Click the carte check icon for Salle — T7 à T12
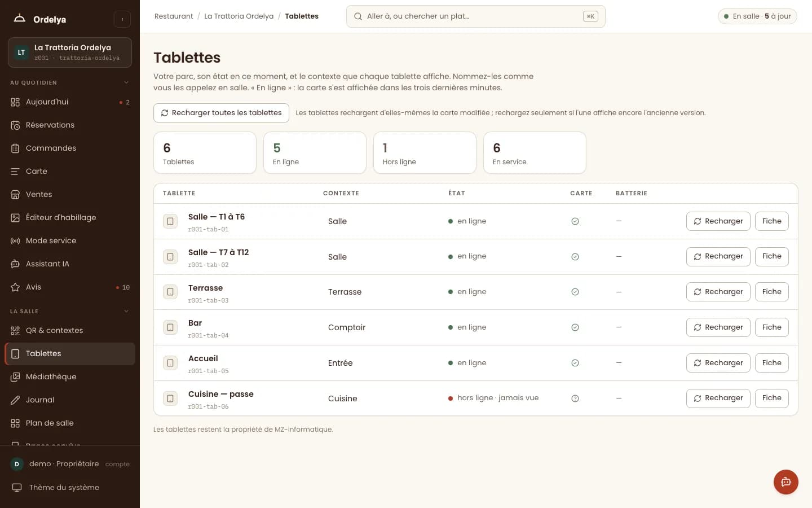Image resolution: width=812 pixels, height=508 pixels. pyautogui.click(x=575, y=257)
